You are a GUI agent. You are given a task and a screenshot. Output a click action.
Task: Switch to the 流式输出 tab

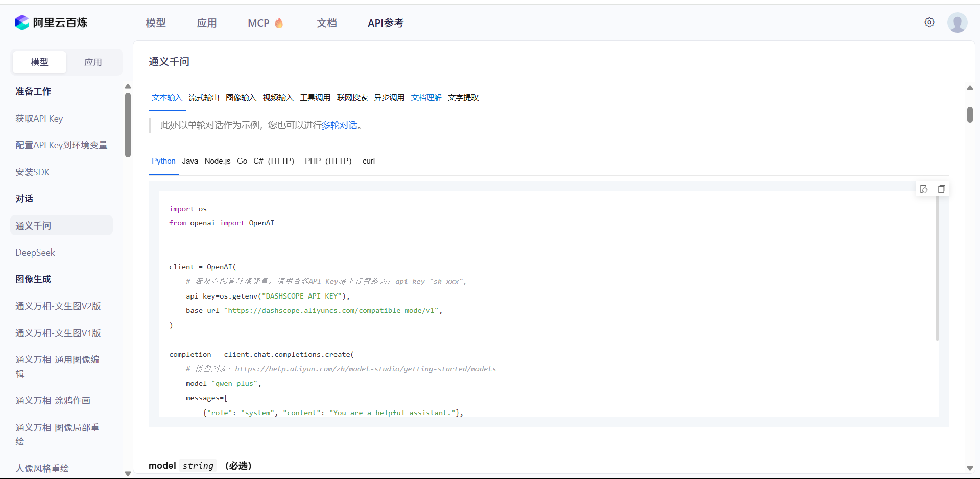[x=204, y=97]
